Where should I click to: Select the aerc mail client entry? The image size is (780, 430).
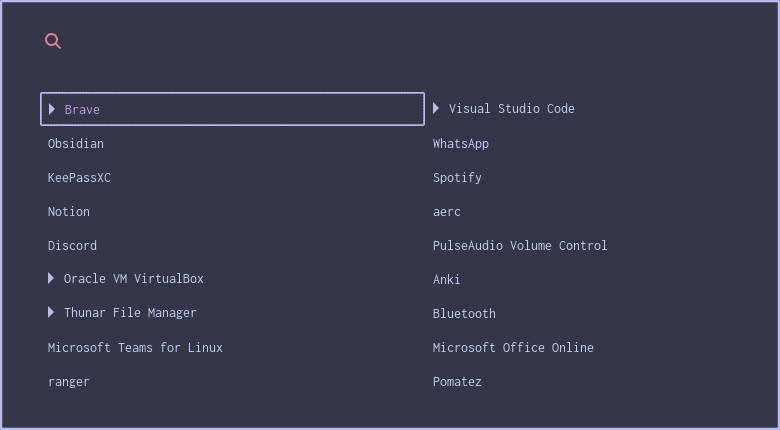(x=447, y=212)
